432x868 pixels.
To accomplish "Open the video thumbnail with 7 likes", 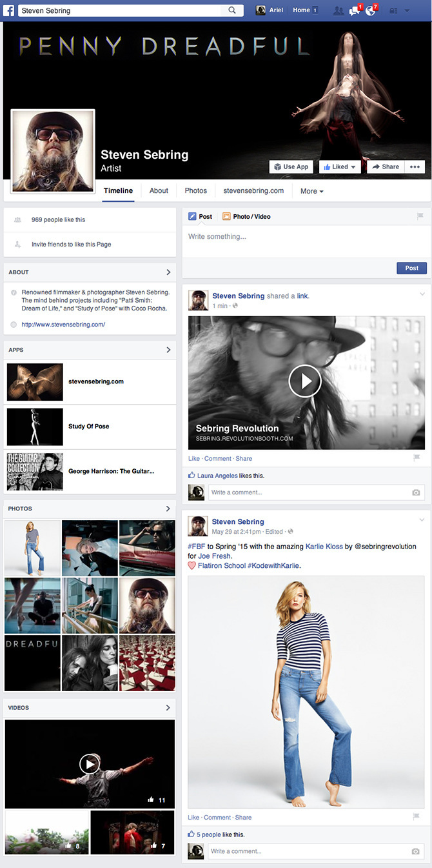I will [x=133, y=832].
